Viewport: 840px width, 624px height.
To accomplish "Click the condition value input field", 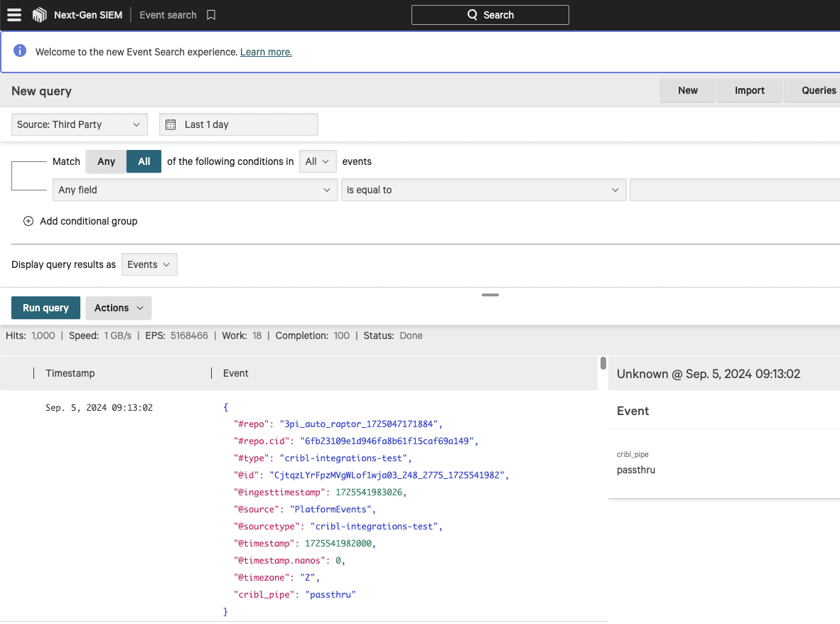I will (734, 190).
